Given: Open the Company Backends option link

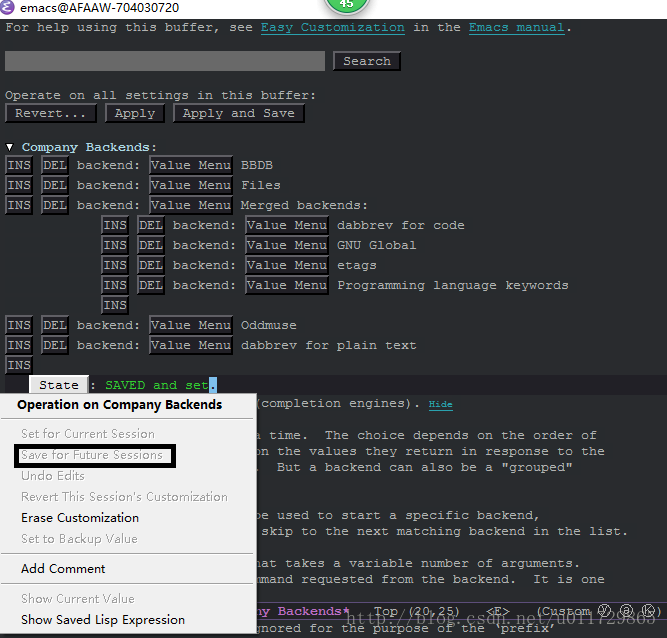Looking at the screenshot, I should (x=86, y=147).
